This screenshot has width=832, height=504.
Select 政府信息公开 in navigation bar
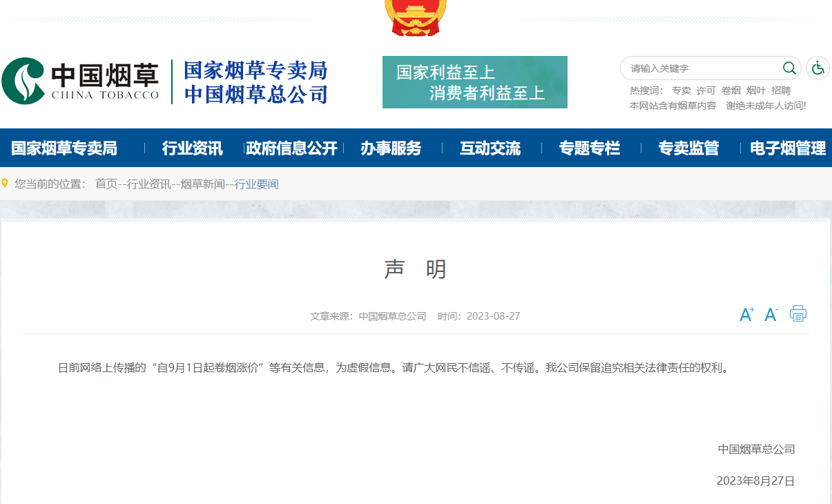pyautogui.click(x=292, y=148)
